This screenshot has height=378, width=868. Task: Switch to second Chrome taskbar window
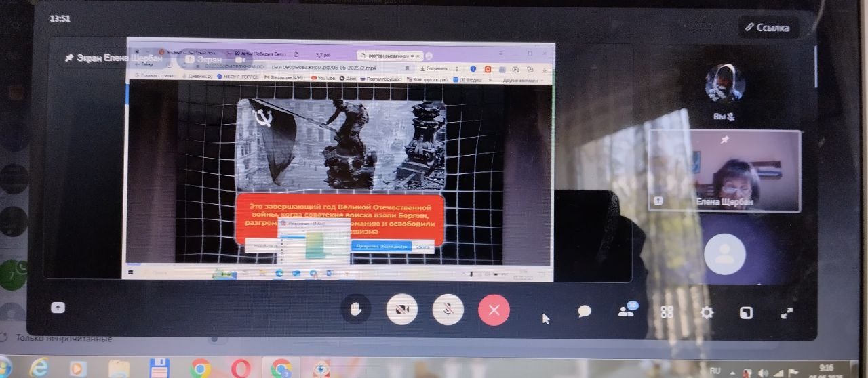(281, 369)
